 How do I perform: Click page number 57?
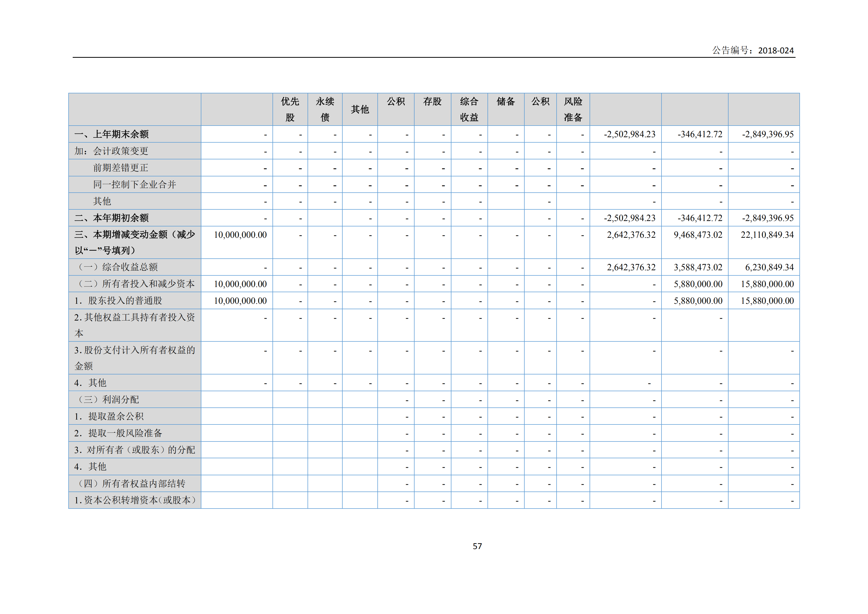click(477, 546)
